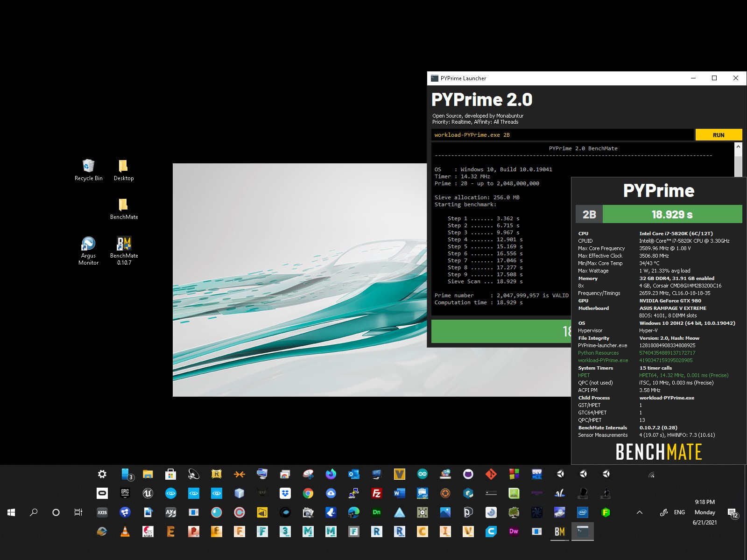Click 'Prime number : 2,047,999,957 is VALID' line

501,295
